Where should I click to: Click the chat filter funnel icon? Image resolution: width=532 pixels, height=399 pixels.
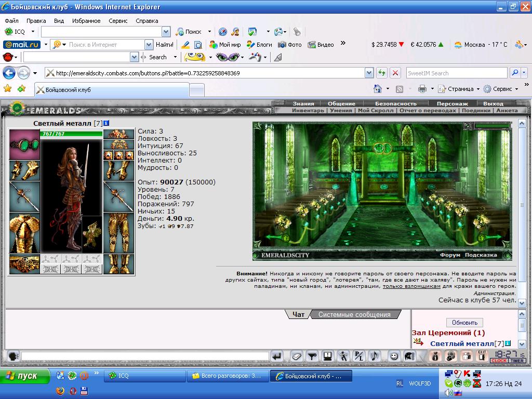click(x=312, y=356)
